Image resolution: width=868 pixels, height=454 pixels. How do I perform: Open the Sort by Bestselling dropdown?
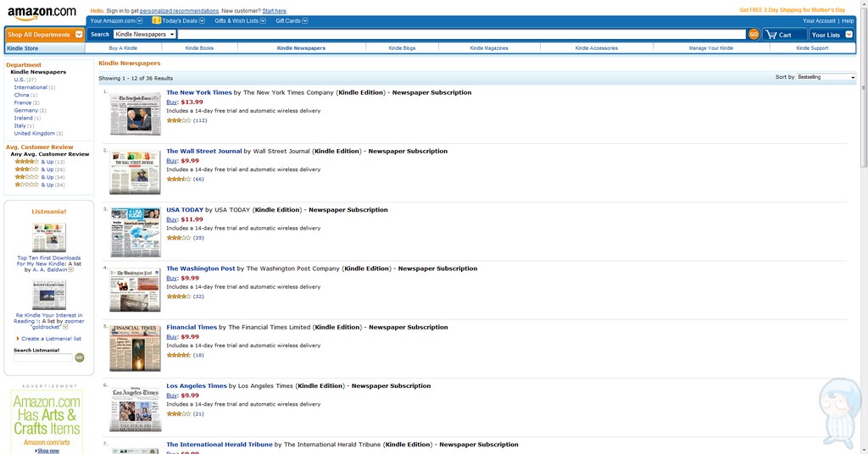pos(826,77)
